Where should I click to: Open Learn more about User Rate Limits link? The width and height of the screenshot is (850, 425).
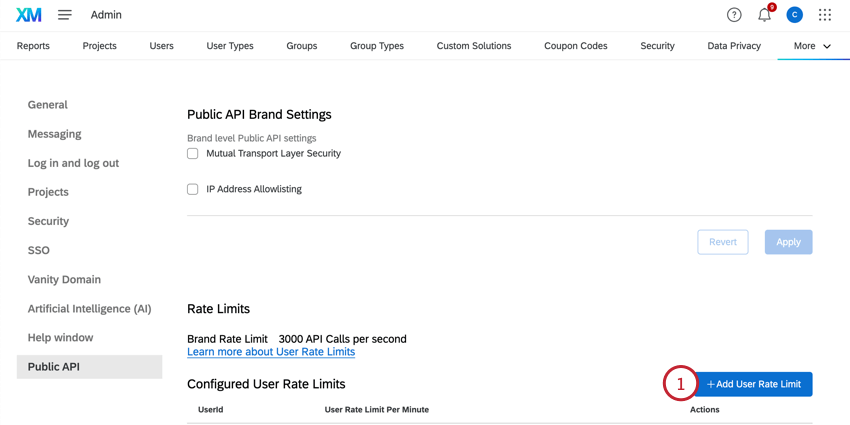click(x=271, y=352)
